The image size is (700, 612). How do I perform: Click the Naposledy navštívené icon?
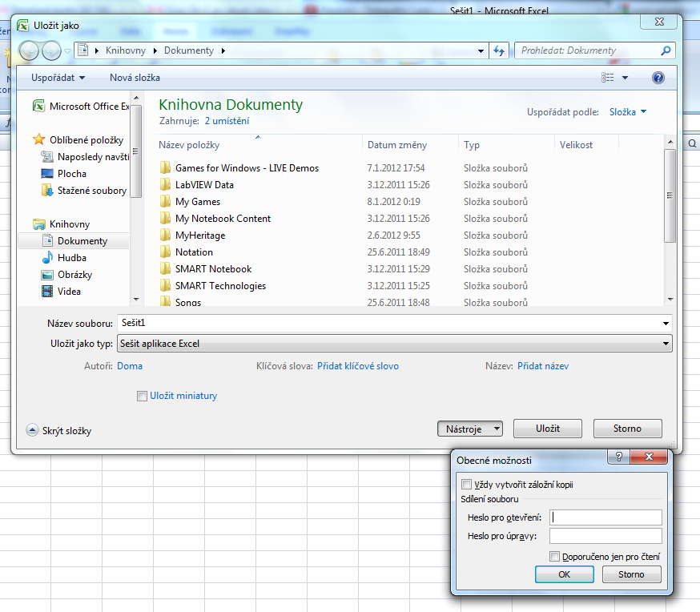(x=47, y=157)
